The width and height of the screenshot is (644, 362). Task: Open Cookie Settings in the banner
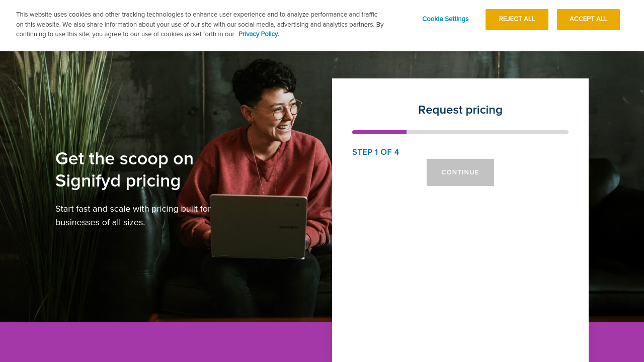pos(445,19)
